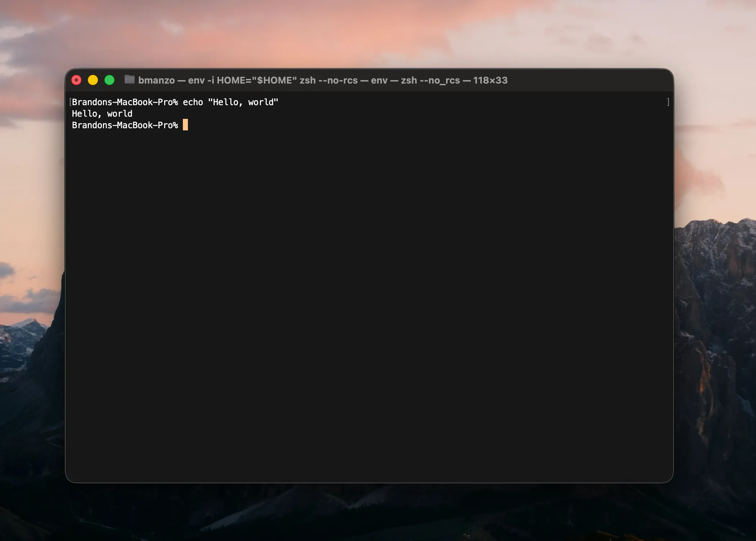Click the red close window button
756x541 pixels.
76,80
